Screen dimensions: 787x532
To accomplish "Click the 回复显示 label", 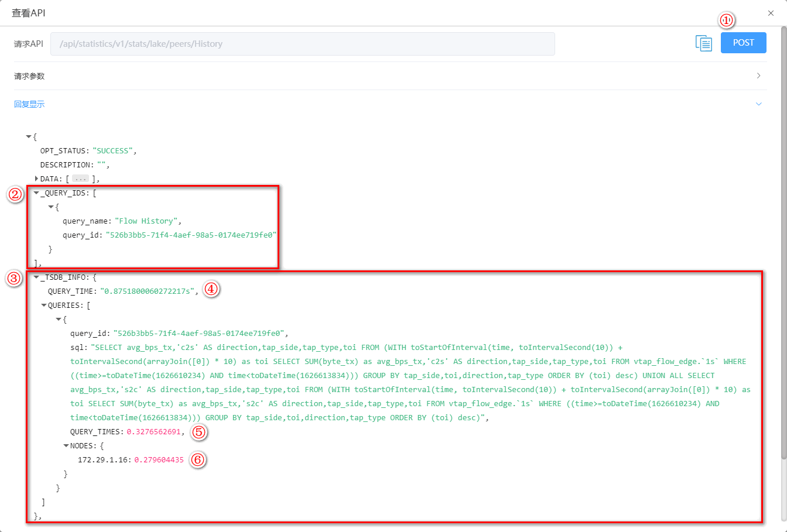I will pos(29,104).
